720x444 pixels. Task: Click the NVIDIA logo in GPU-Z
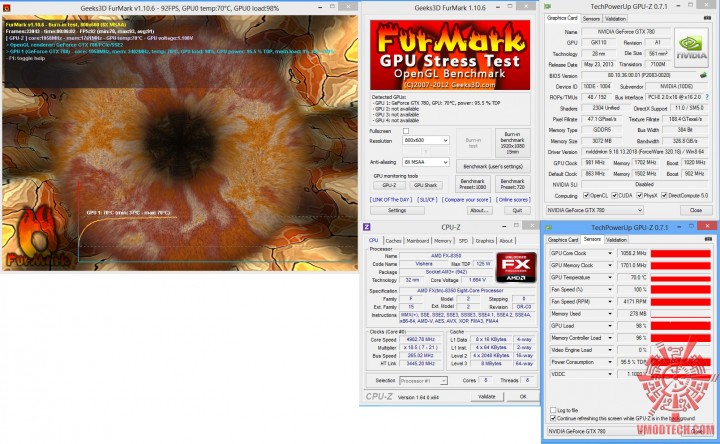click(691, 48)
